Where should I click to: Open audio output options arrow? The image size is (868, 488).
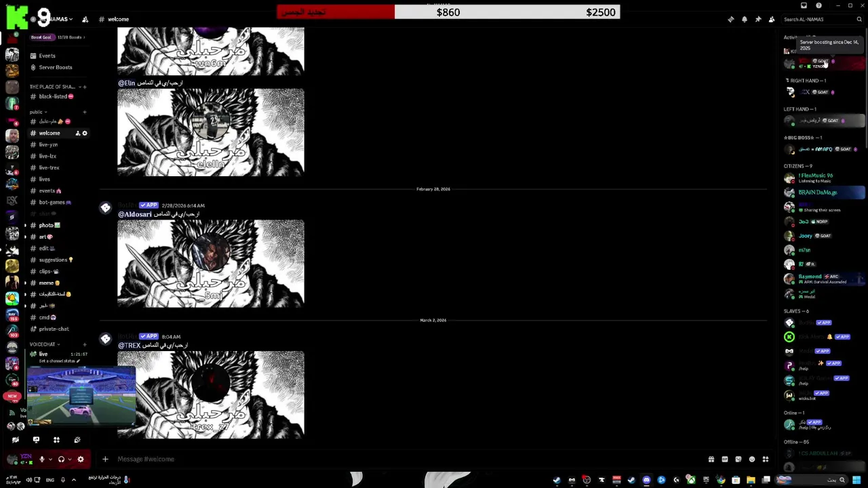coord(69,459)
